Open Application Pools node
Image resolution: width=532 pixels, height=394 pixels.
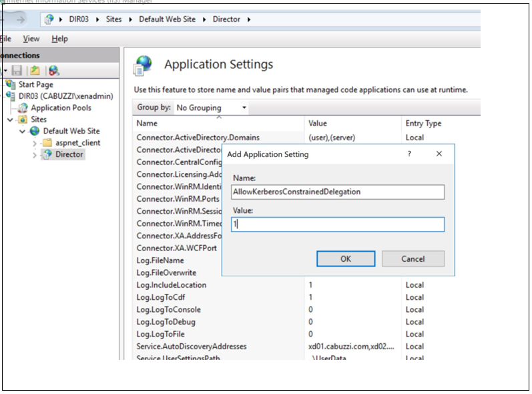coord(61,108)
